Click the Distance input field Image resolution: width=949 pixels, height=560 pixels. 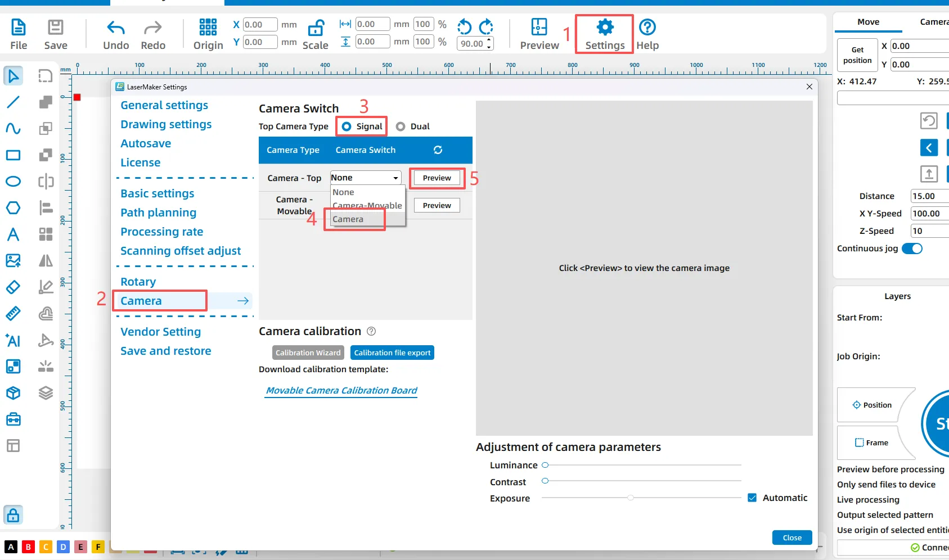pos(928,196)
